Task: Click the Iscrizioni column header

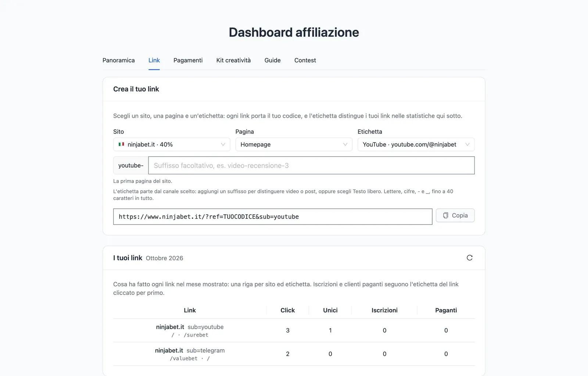Action: tap(384, 310)
